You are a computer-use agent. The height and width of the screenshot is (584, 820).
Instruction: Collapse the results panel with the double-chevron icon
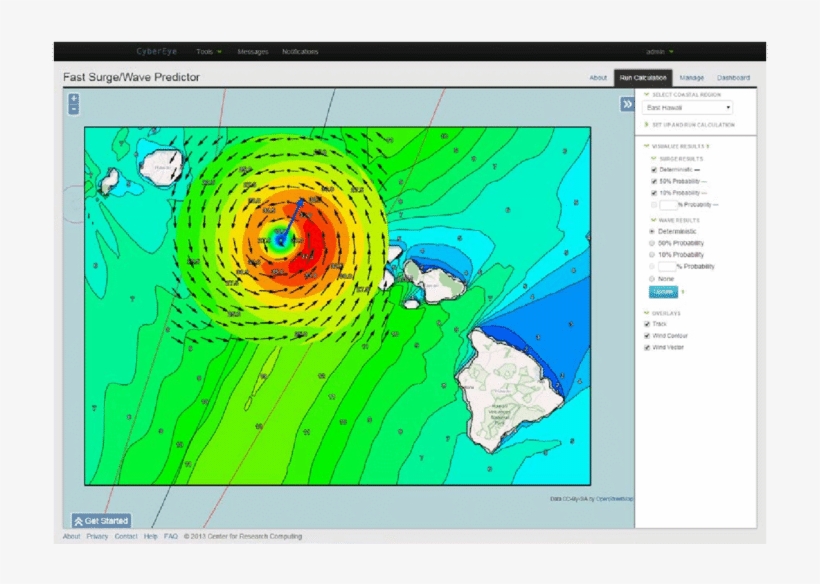(x=625, y=103)
